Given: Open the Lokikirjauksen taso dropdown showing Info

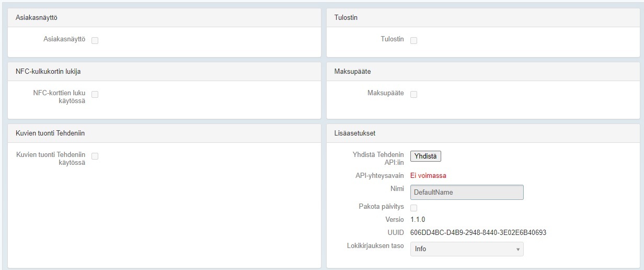Looking at the screenshot, I should [x=466, y=249].
